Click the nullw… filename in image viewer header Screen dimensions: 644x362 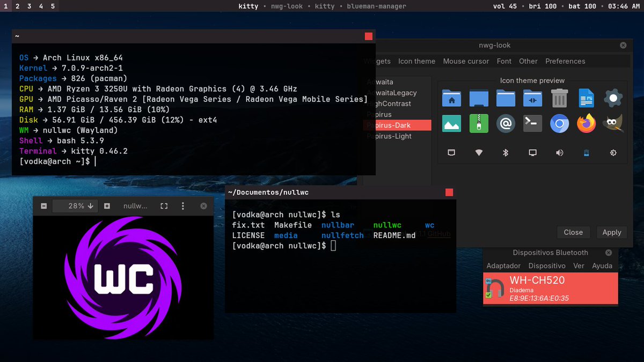point(135,206)
